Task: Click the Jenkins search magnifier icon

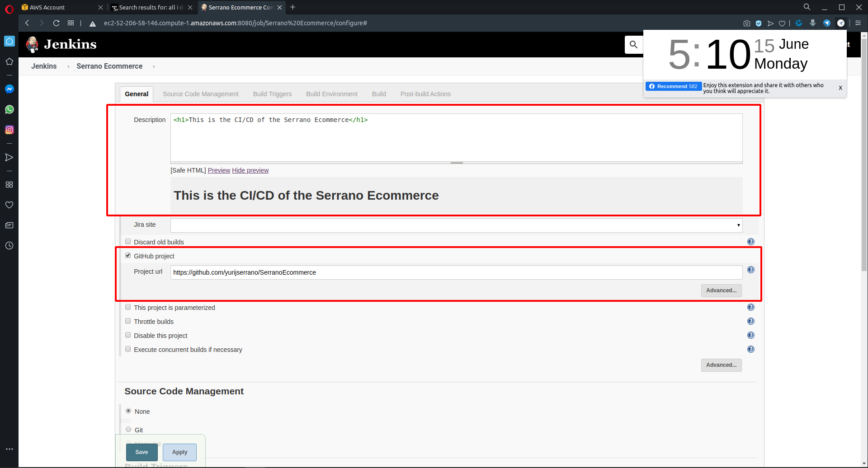Action: (x=634, y=44)
